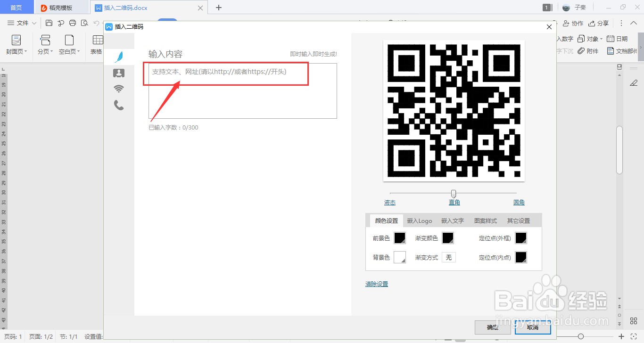Insert a blank page (空白页)
The width and height of the screenshot is (644, 343).
click(69, 45)
